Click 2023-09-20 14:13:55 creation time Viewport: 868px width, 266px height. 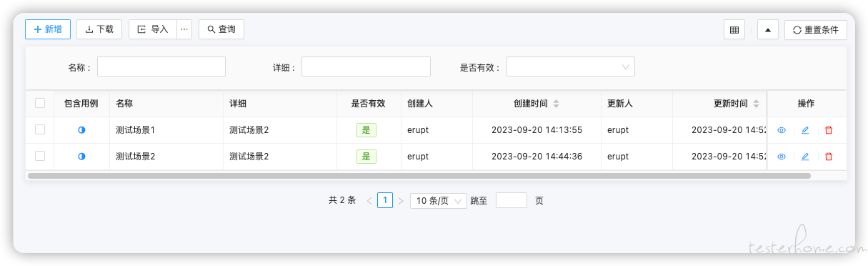(x=537, y=130)
